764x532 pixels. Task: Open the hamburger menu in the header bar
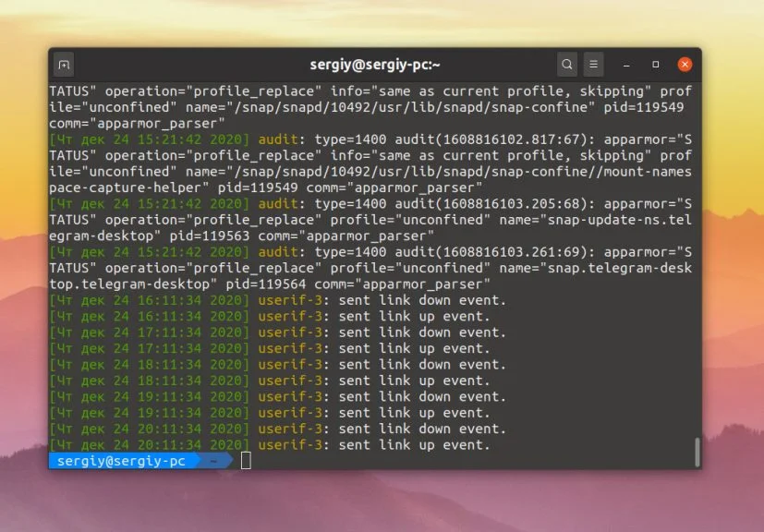click(x=594, y=64)
